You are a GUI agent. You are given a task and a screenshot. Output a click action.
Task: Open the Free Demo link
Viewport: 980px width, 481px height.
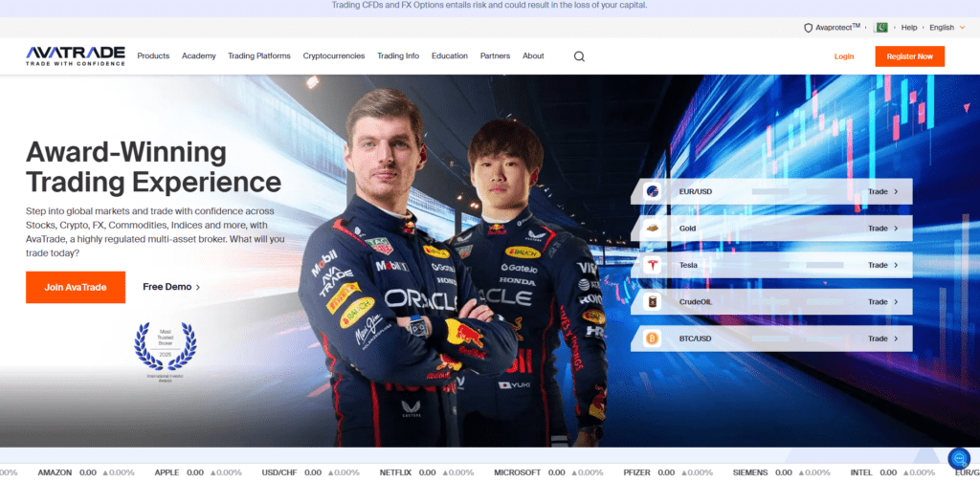pyautogui.click(x=170, y=287)
